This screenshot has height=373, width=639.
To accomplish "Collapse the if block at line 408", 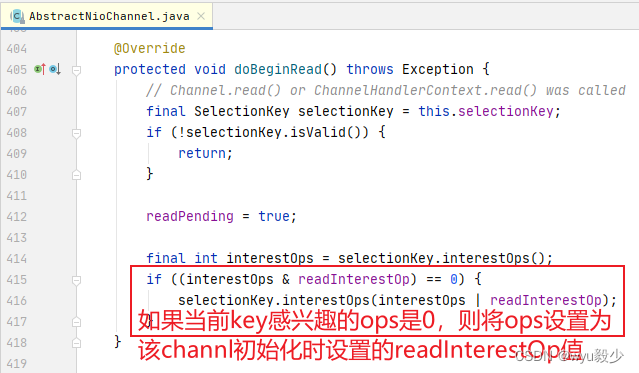I will (76, 133).
